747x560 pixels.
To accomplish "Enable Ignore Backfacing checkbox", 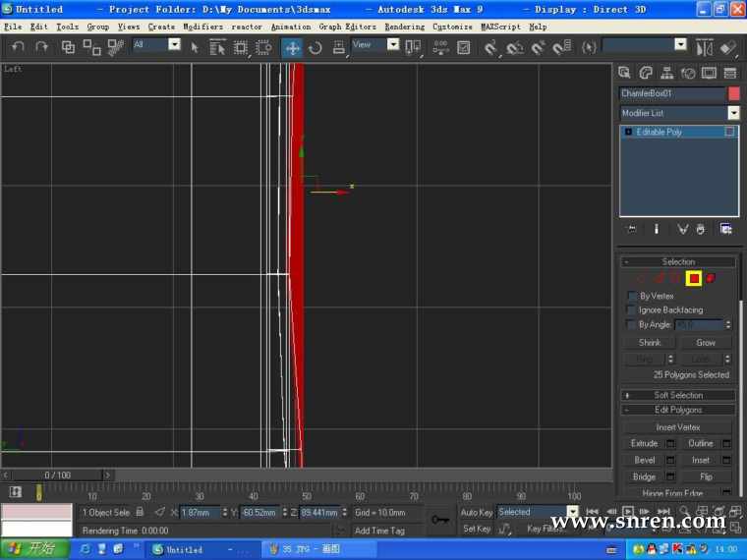I will (632, 310).
